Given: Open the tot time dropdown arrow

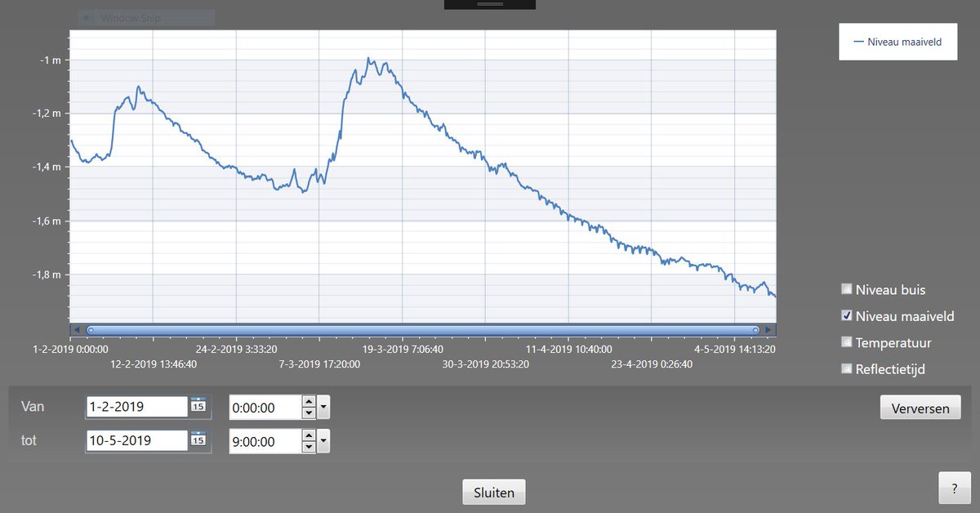Looking at the screenshot, I should pos(323,441).
